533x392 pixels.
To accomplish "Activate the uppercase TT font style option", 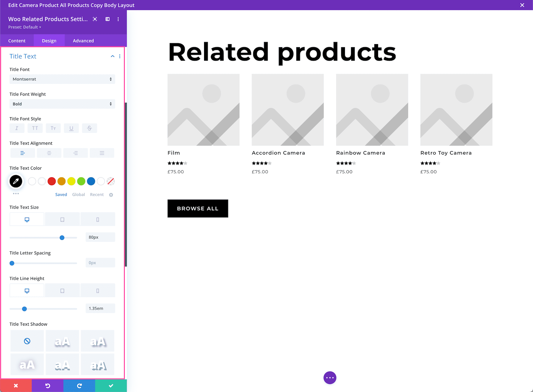I will tap(35, 128).
